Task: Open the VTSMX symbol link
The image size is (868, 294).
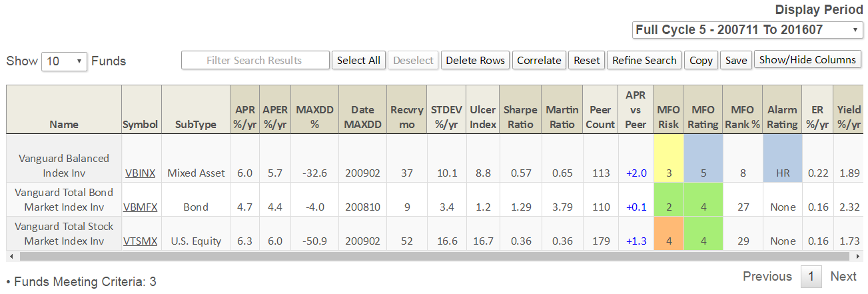Action: coord(141,241)
